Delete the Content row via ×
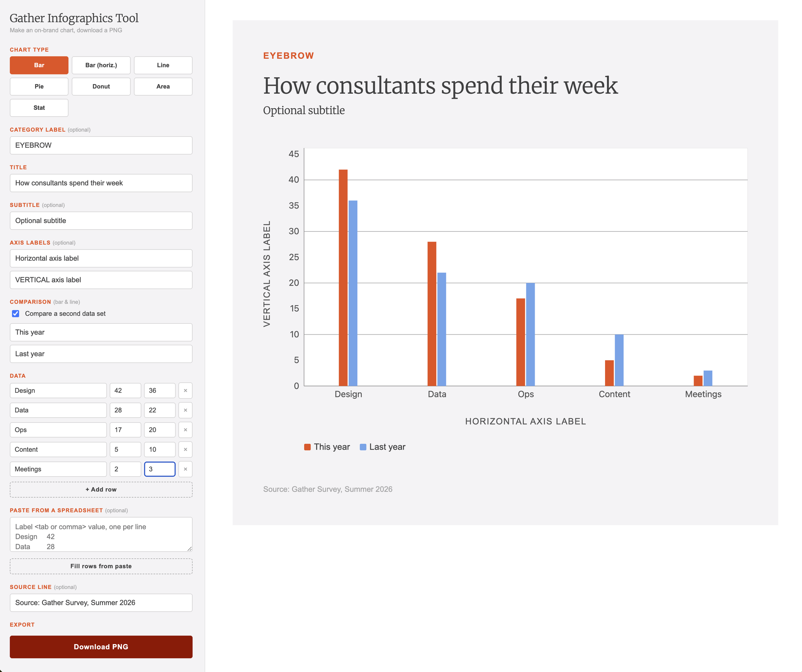 pyautogui.click(x=185, y=449)
